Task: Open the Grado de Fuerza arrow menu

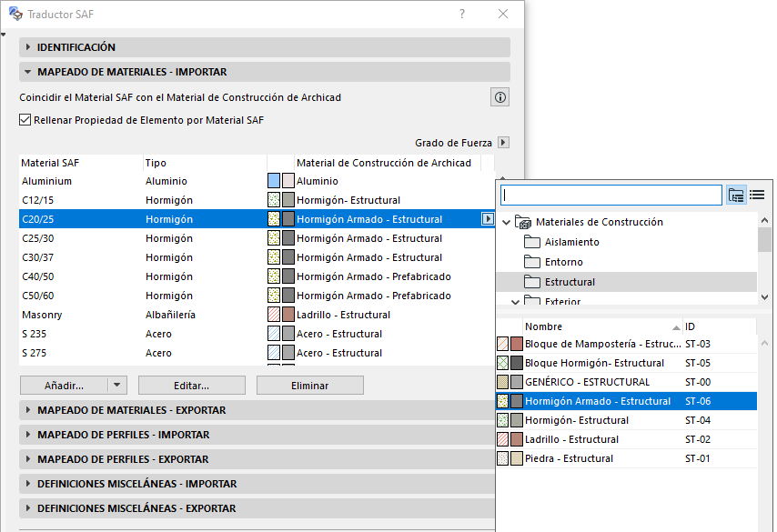Action: pos(503,143)
